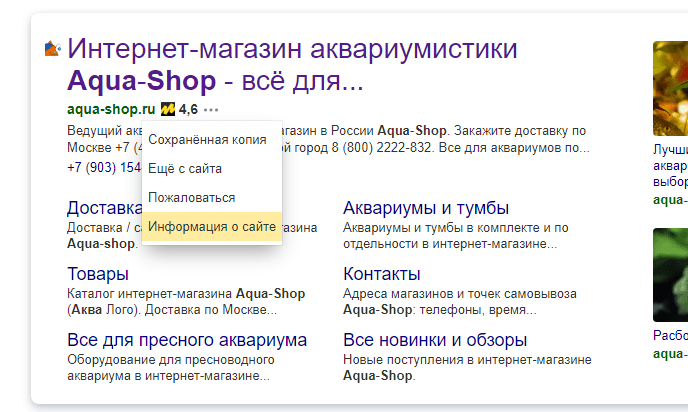Open Все для пресного аквариума sitelink

click(187, 340)
